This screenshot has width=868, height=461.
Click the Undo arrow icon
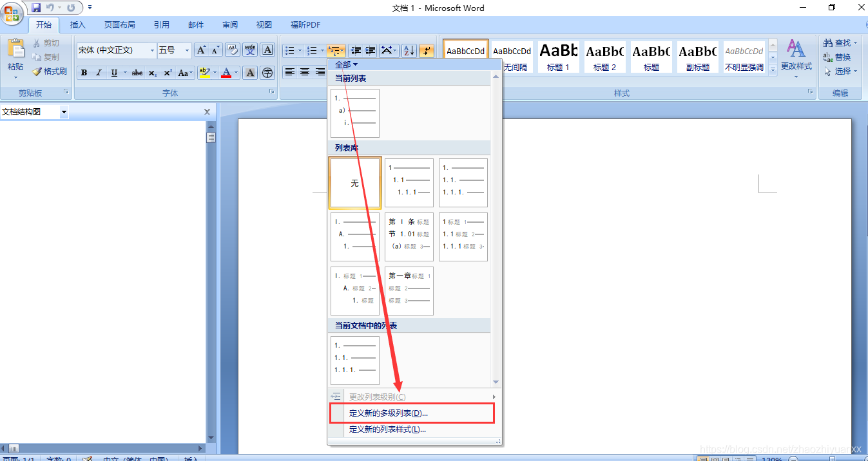50,8
